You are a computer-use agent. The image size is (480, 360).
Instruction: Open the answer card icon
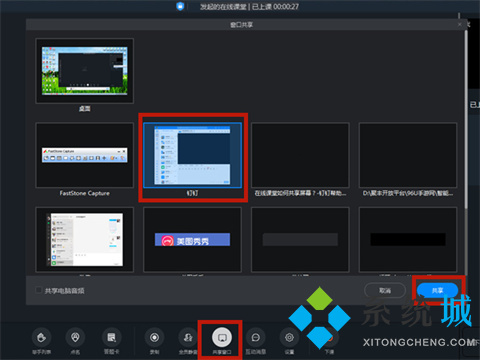(111, 337)
